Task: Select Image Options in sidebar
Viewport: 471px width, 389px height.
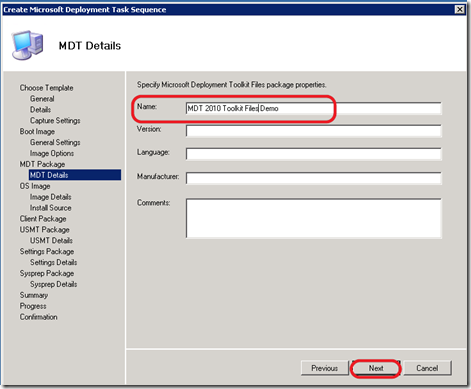Action: [x=52, y=153]
